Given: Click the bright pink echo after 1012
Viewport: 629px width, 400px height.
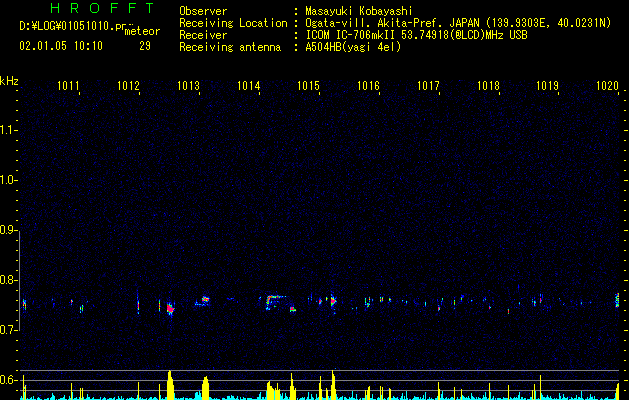Looking at the screenshot, I should click(170, 309).
